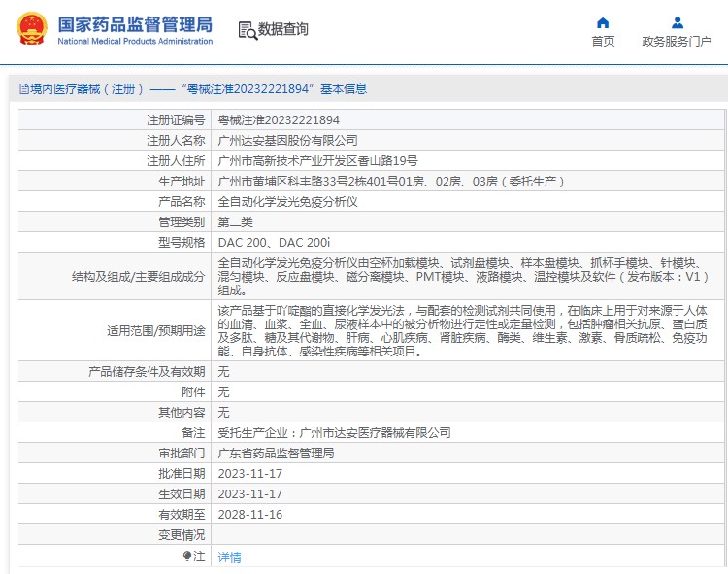The height and width of the screenshot is (574, 728).
Task: Open the 政务服务门户 navigation link
Action: point(677,42)
